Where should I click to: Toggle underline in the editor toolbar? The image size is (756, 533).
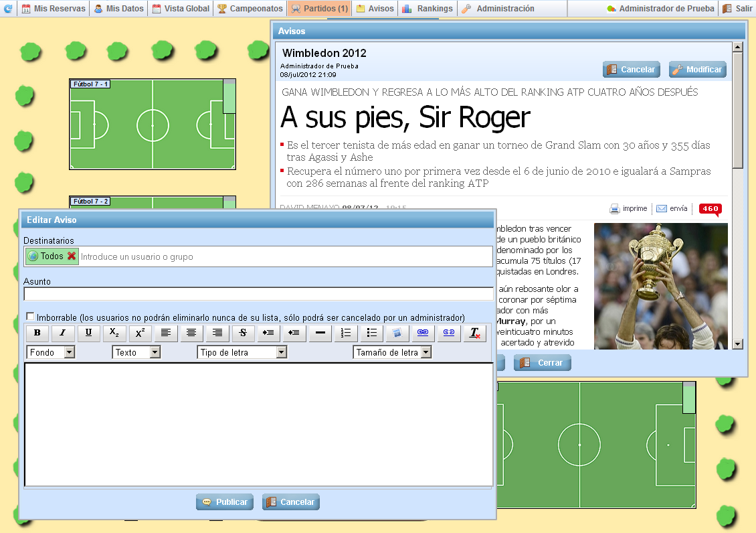click(x=88, y=333)
